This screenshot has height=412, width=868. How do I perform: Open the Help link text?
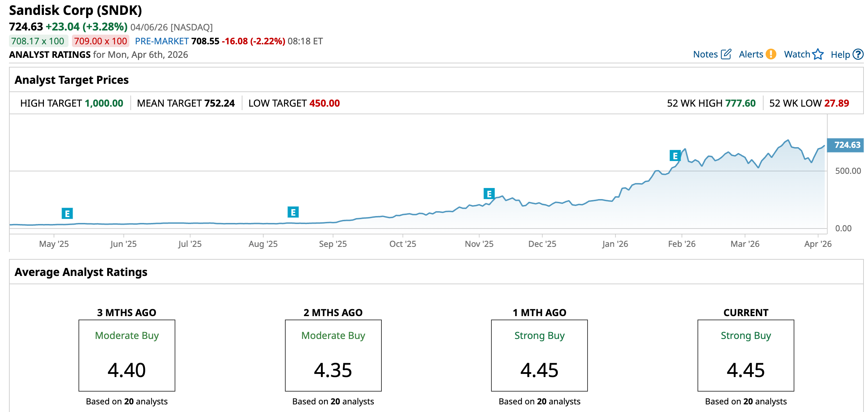pyautogui.click(x=840, y=55)
